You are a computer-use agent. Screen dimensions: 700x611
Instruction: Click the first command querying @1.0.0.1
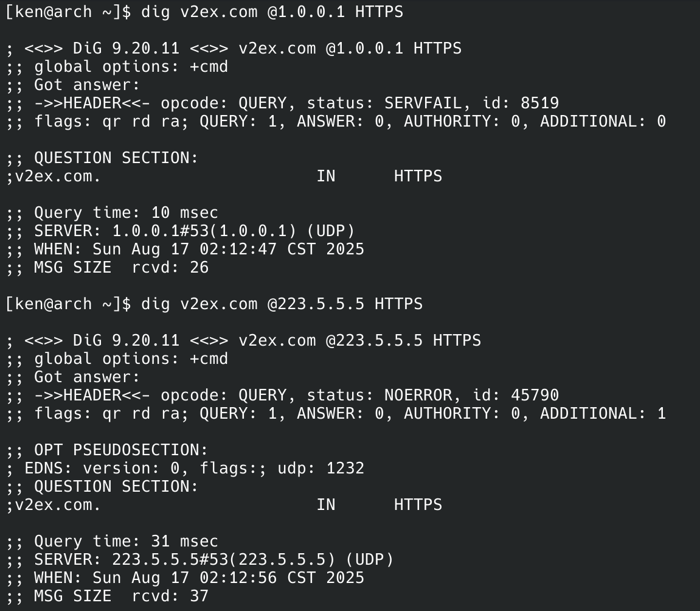click(272, 12)
